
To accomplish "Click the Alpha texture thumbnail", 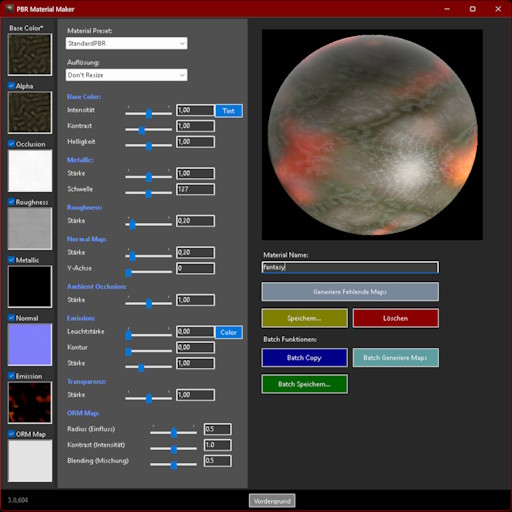I will click(x=30, y=112).
